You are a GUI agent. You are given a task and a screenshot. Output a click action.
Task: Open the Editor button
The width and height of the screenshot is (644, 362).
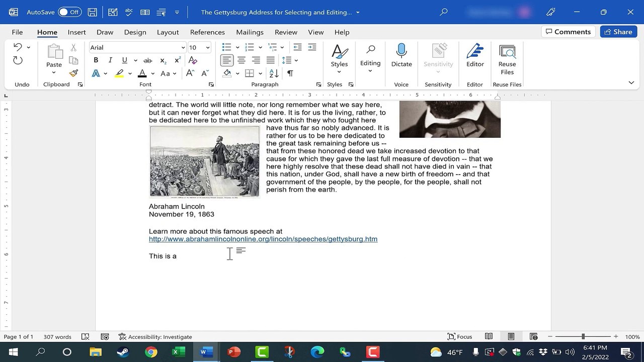pos(475,55)
